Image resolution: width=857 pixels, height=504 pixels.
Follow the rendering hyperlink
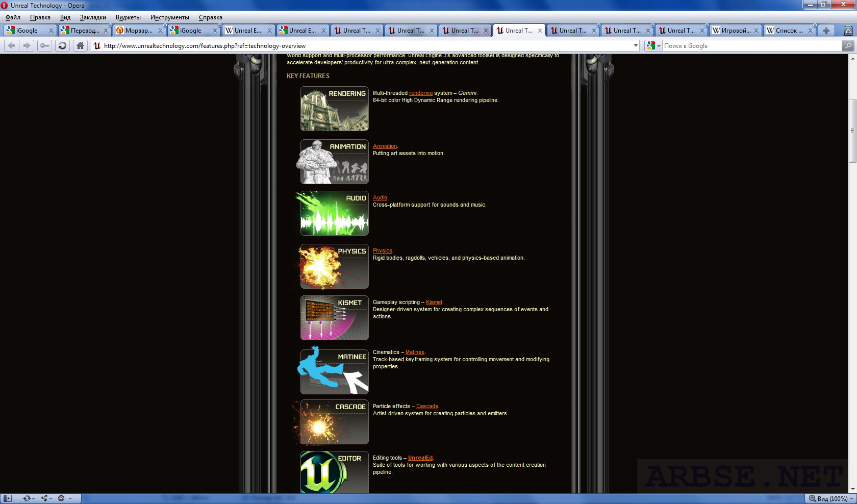click(421, 93)
